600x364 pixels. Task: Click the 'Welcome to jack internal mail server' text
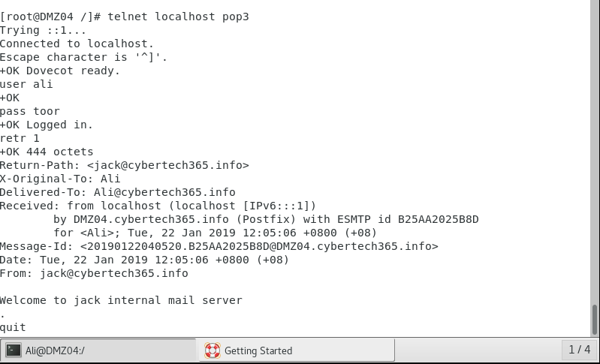(121, 300)
